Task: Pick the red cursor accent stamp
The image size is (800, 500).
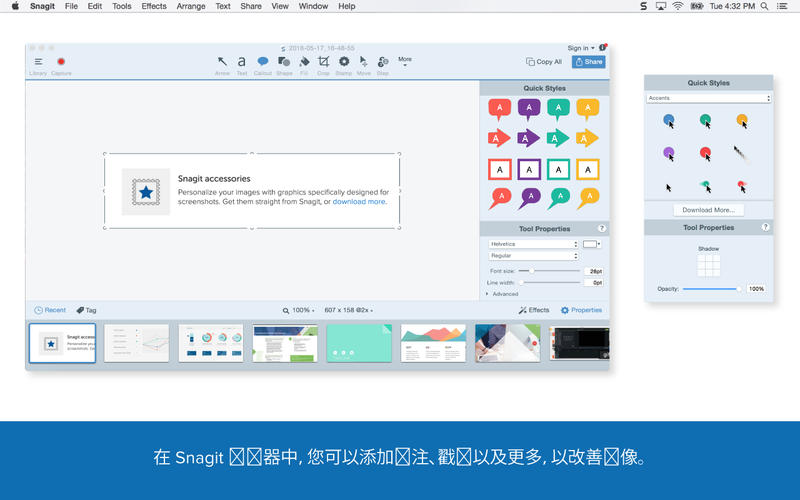Action: [706, 154]
